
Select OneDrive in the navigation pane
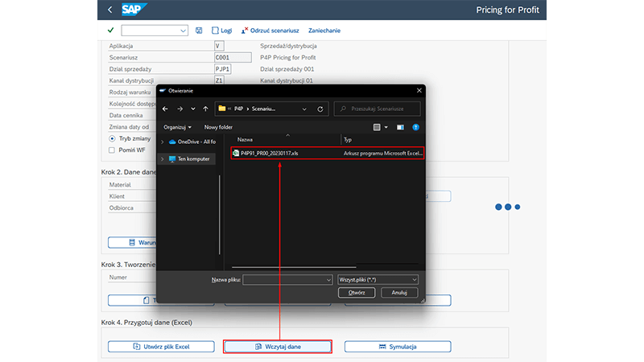192,142
